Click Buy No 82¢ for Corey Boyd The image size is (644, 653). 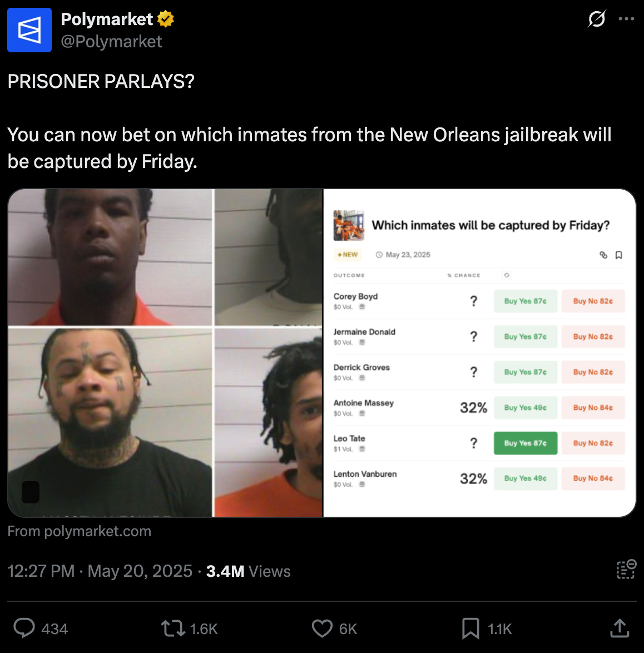(x=593, y=301)
